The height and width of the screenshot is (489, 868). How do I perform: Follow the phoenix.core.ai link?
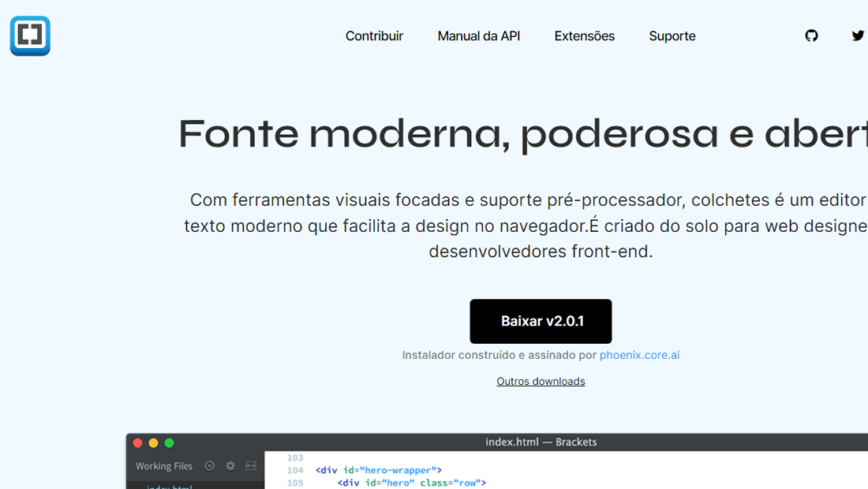[x=639, y=355]
